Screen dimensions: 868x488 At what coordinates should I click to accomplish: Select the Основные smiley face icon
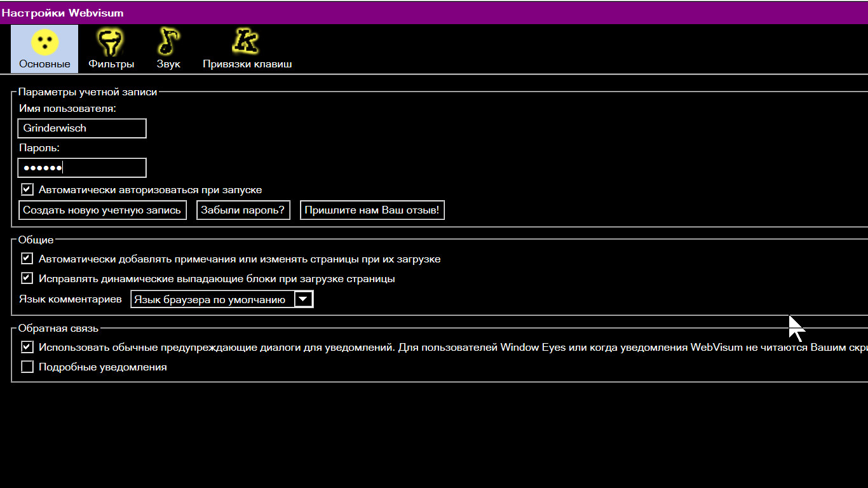(44, 42)
